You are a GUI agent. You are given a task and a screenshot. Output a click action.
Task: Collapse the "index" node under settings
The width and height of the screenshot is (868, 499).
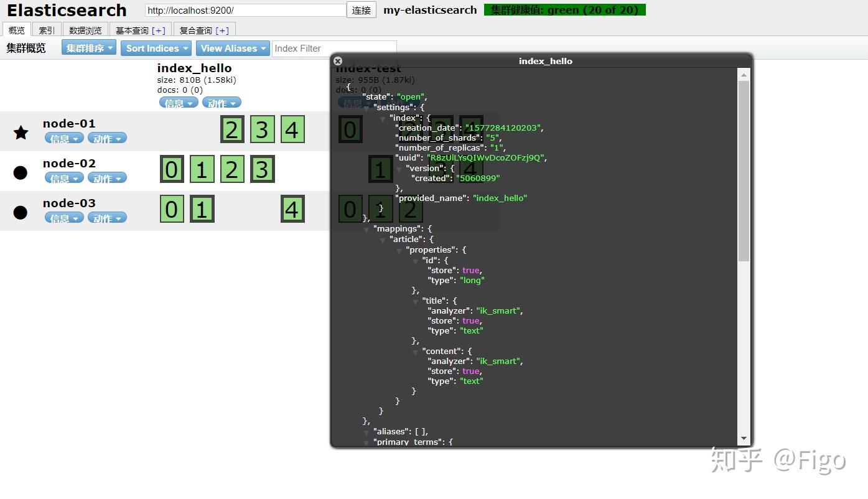tap(383, 118)
